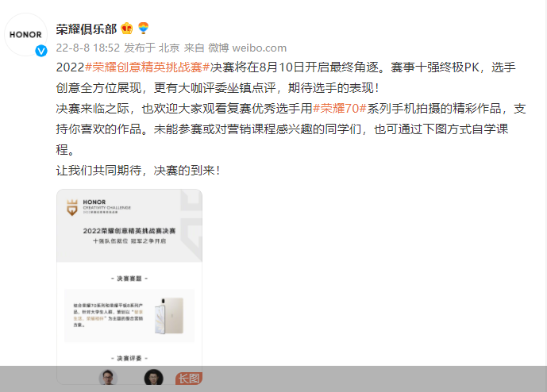547x392 pixels.
Task: Click the post text paragraph body
Action: (291, 118)
